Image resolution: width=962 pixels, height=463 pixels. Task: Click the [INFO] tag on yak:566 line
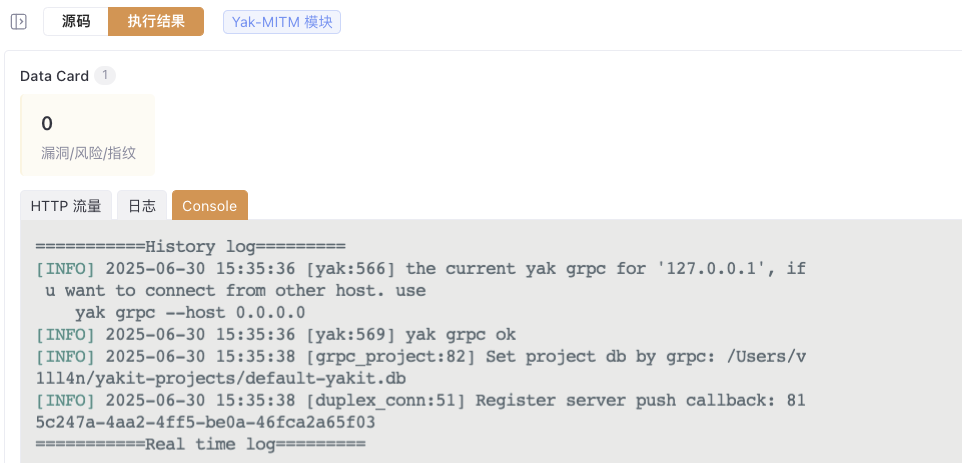pos(66,269)
